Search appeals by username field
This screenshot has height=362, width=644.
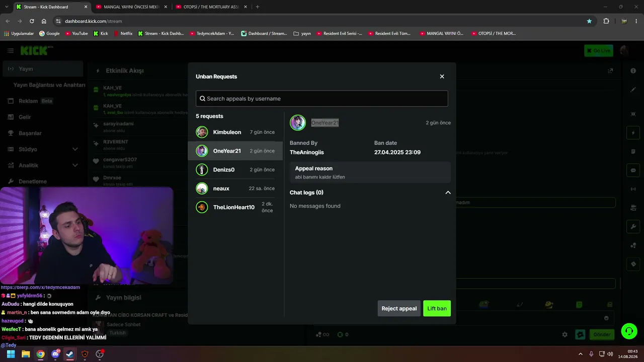click(321, 99)
